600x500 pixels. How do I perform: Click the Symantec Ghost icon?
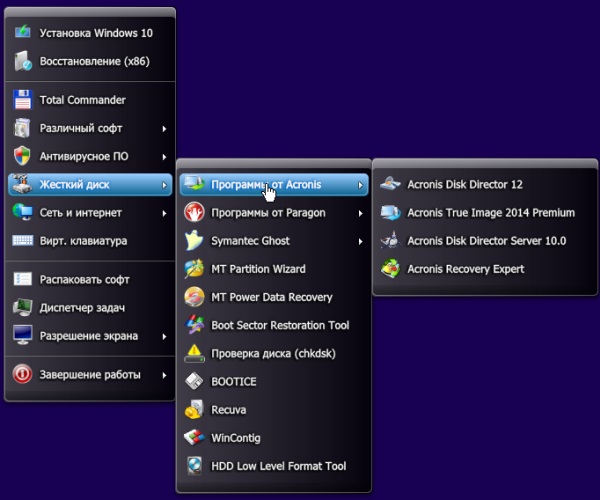point(194,241)
